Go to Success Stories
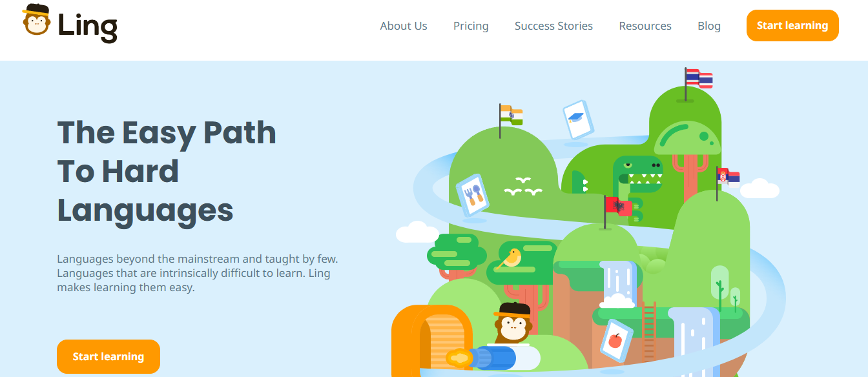Viewport: 868px width, 377px height. 553,26
